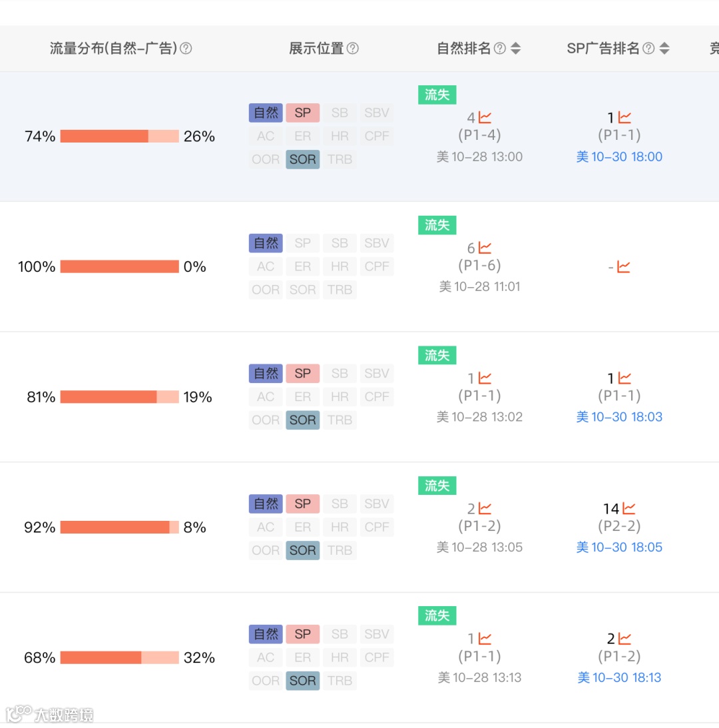Toggle the SOR placement tag in first row
The width and height of the screenshot is (719, 728).
(302, 159)
